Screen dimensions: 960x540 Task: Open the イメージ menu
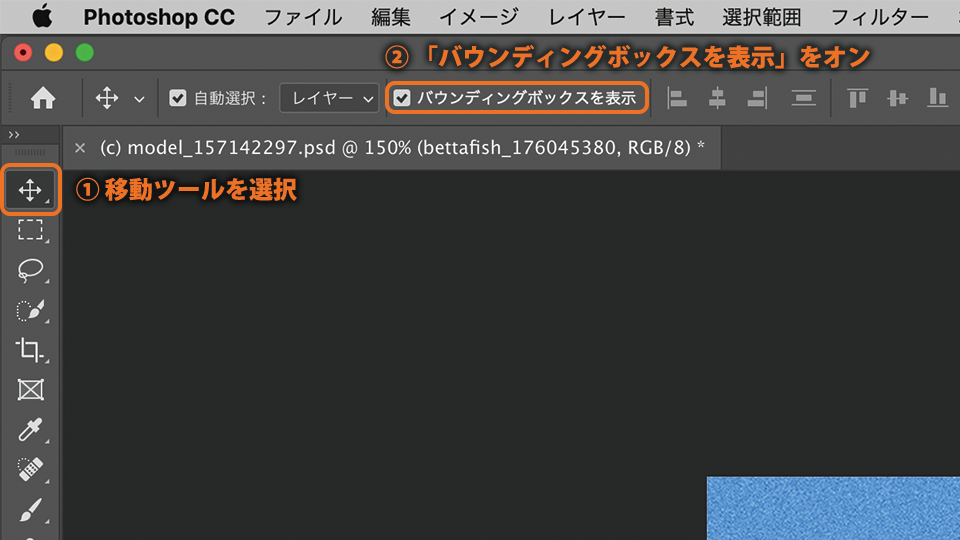[479, 17]
